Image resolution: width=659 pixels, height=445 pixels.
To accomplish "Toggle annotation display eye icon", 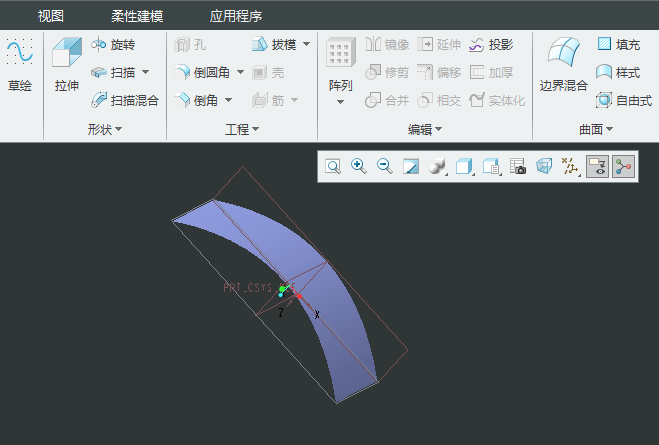I will [x=597, y=166].
